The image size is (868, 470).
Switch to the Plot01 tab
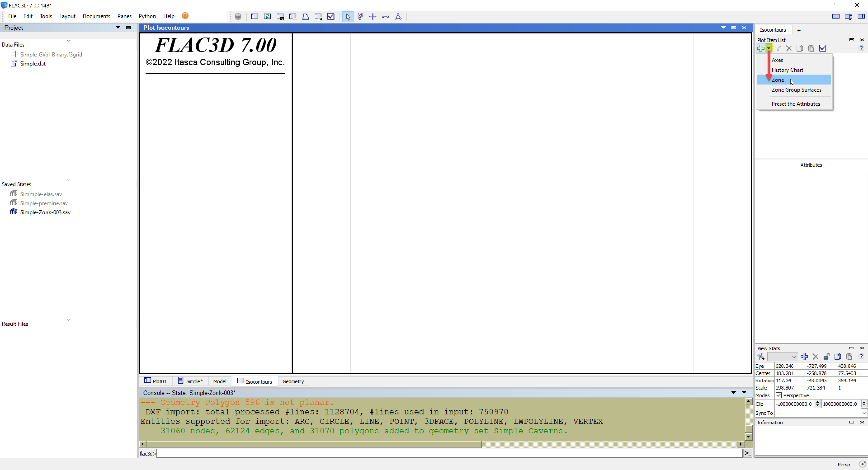156,381
